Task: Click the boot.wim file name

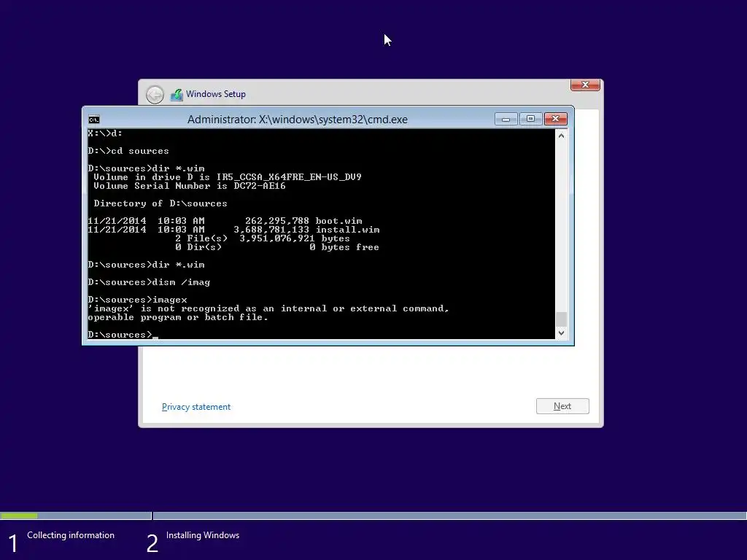Action: click(338, 221)
